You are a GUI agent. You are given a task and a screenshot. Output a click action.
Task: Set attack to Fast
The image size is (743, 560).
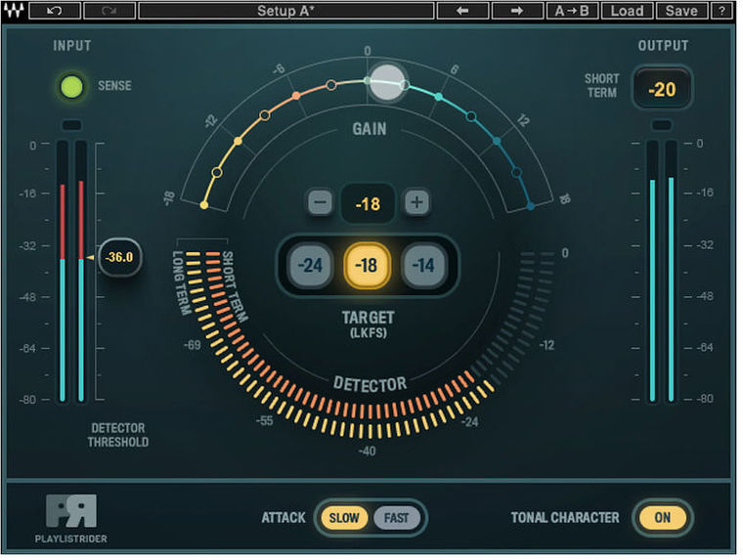pyautogui.click(x=397, y=518)
